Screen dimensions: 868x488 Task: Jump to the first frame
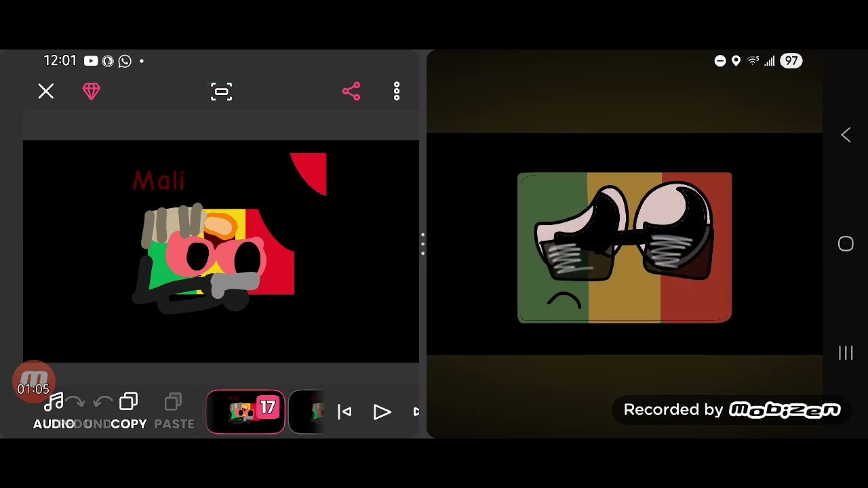coord(344,411)
